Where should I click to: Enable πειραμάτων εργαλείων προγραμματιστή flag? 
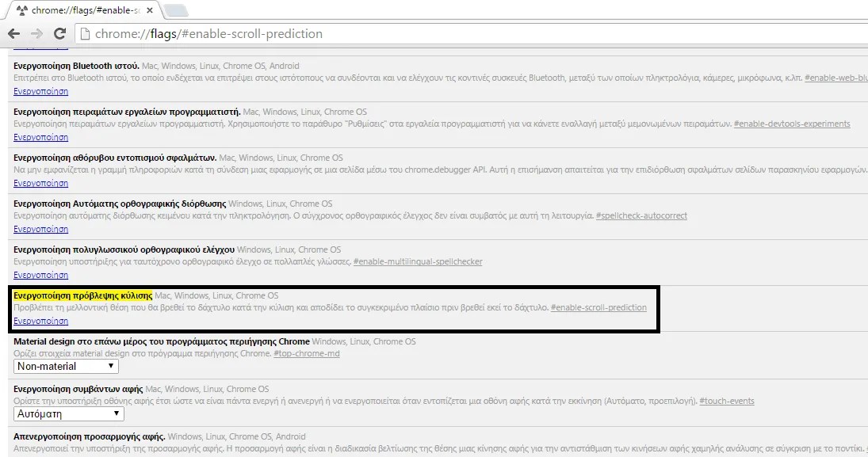[x=41, y=137]
